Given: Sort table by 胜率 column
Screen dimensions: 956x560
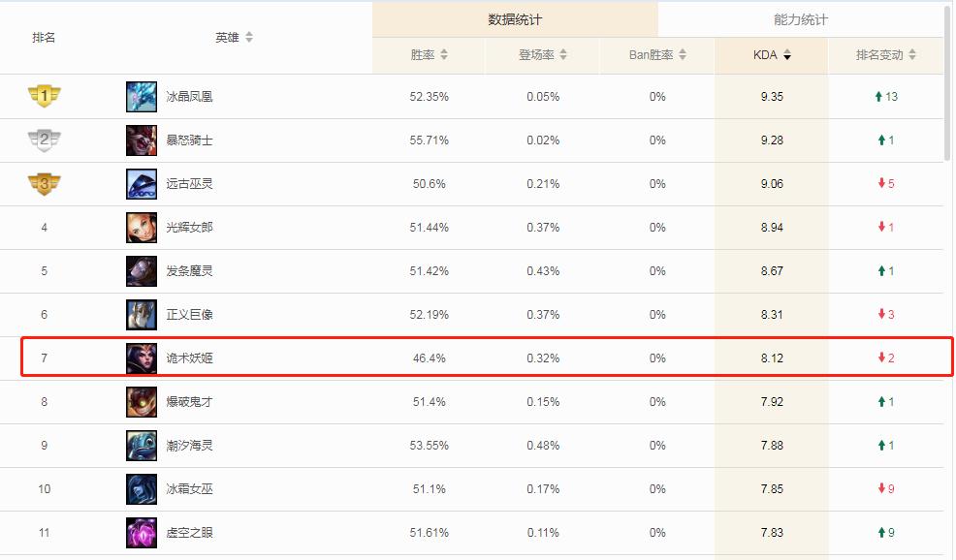Looking at the screenshot, I should pyautogui.click(x=430, y=55).
